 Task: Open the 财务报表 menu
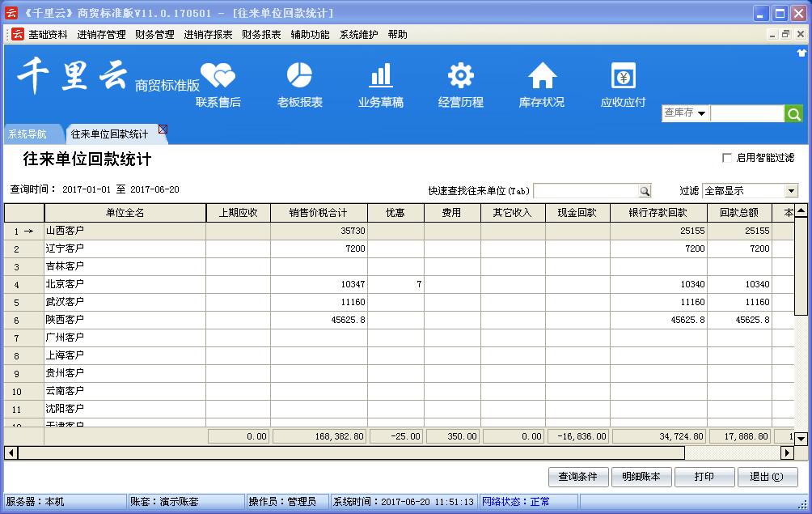(x=261, y=35)
